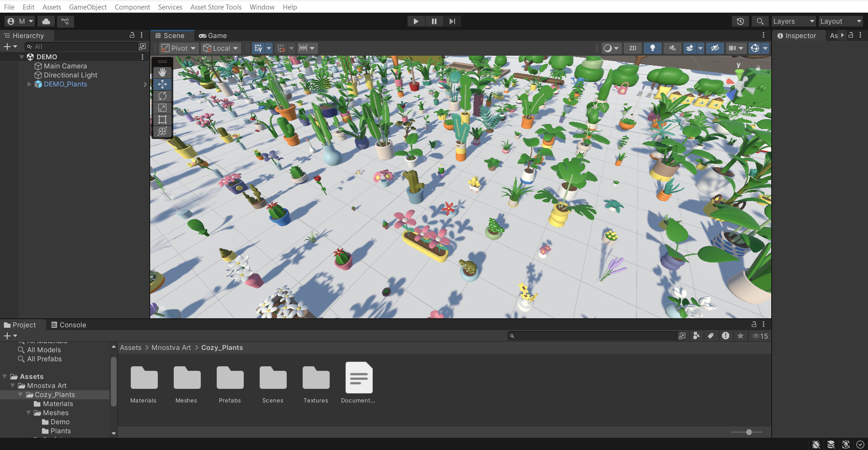Collapse the Cozy_Plants folder tree arrow
The width and height of the screenshot is (868, 450).
[21, 395]
